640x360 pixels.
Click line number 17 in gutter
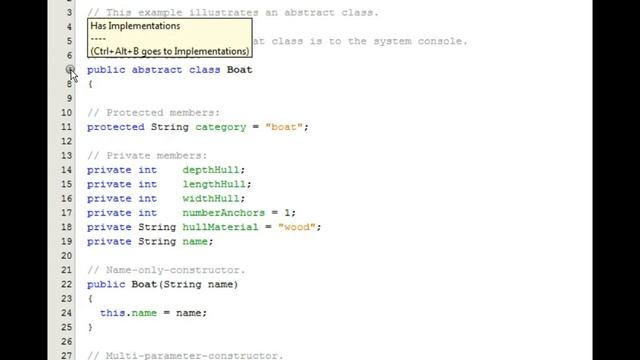tap(66, 213)
